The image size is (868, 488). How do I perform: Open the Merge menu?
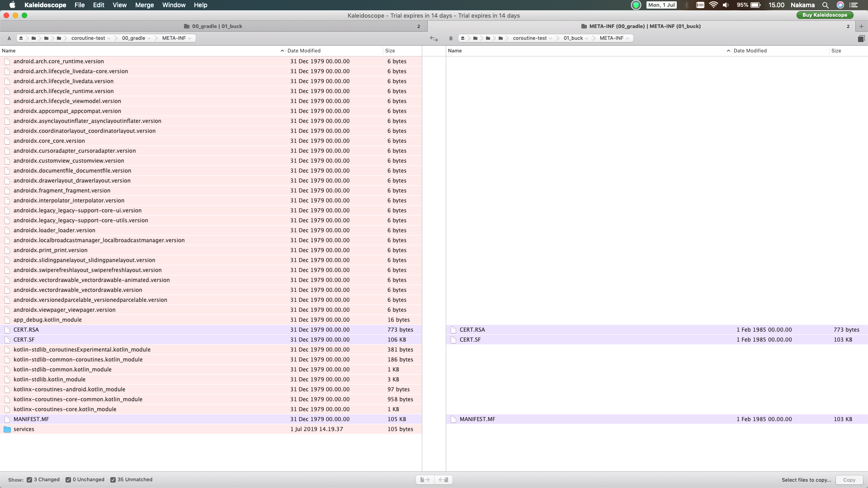(x=144, y=5)
